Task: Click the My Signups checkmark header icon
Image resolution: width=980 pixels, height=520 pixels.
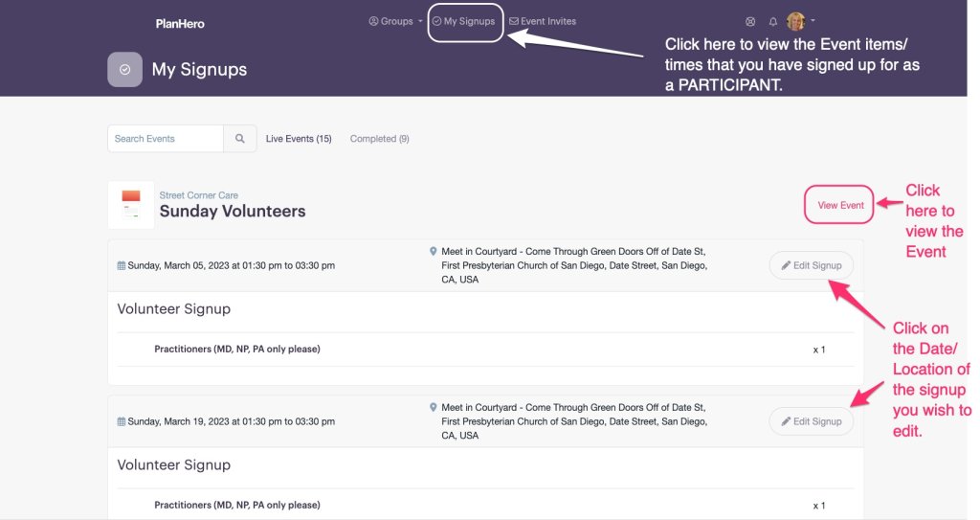Action: point(124,70)
